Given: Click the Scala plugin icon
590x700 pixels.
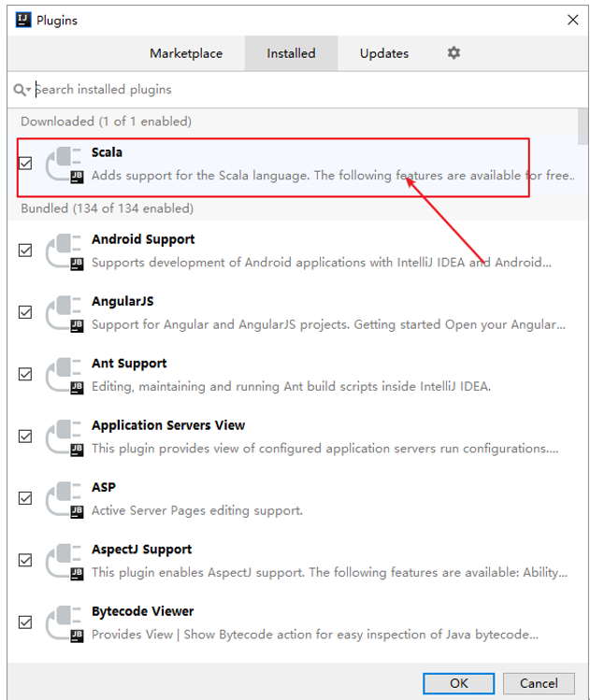Looking at the screenshot, I should tap(65, 164).
